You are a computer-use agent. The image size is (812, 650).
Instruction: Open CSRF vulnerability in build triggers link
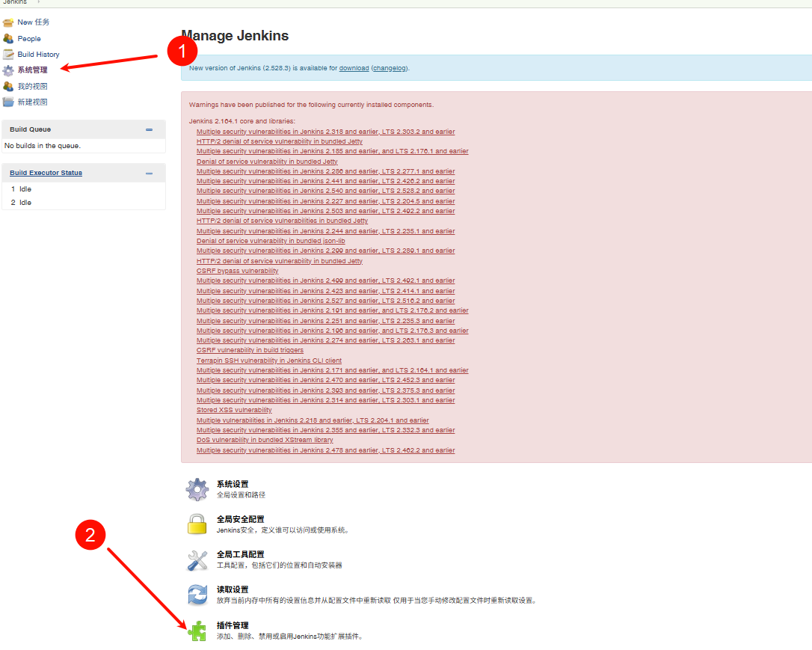(x=250, y=351)
